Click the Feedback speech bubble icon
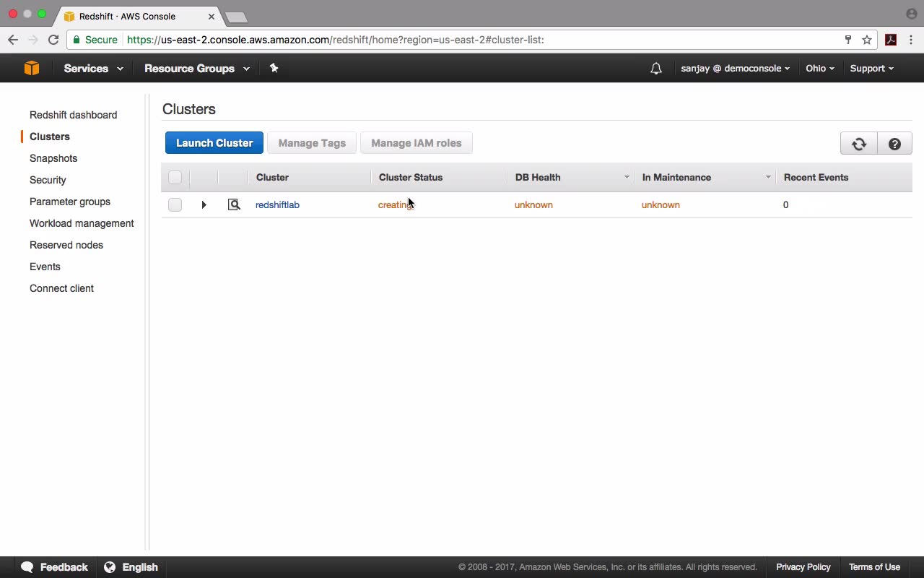 27,567
